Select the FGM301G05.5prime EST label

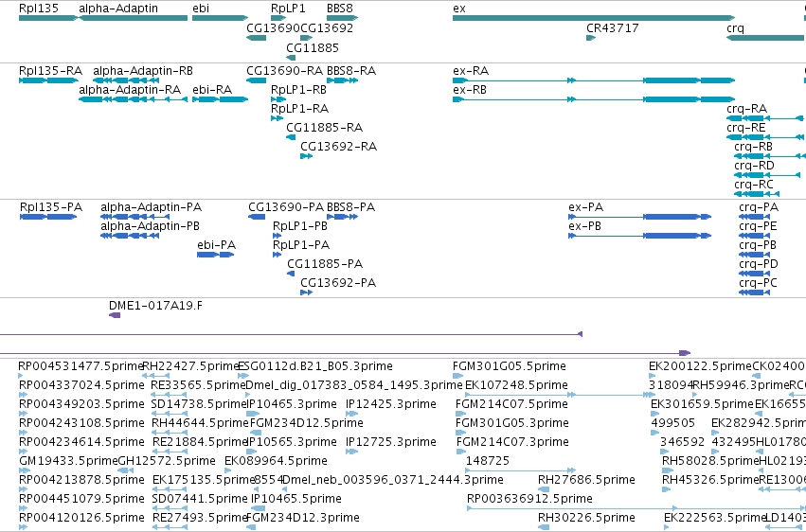coord(510,366)
